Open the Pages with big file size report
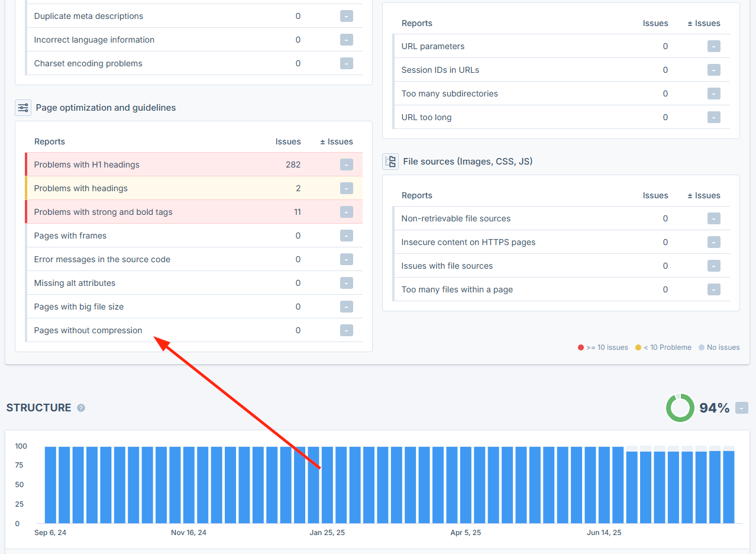Viewport: 756px width, 554px height. (x=78, y=307)
